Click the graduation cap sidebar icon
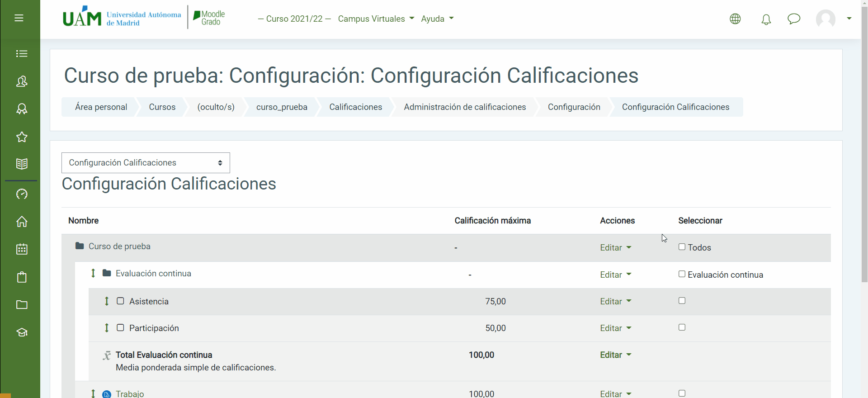 (x=22, y=332)
